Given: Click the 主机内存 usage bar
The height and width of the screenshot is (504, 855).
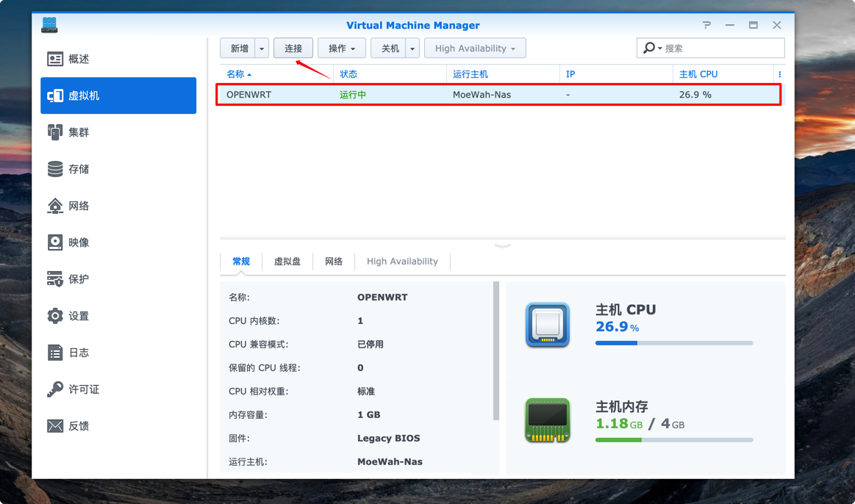Looking at the screenshot, I should coord(674,439).
